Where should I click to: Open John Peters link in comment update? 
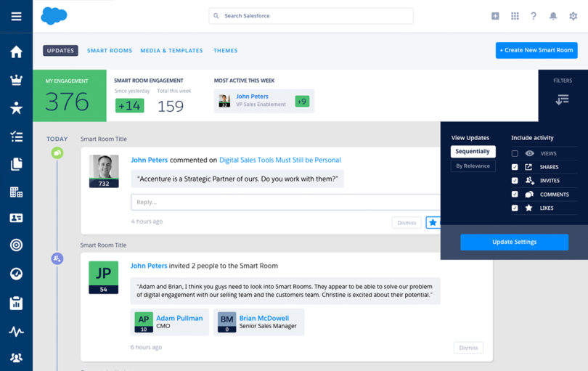(x=150, y=160)
